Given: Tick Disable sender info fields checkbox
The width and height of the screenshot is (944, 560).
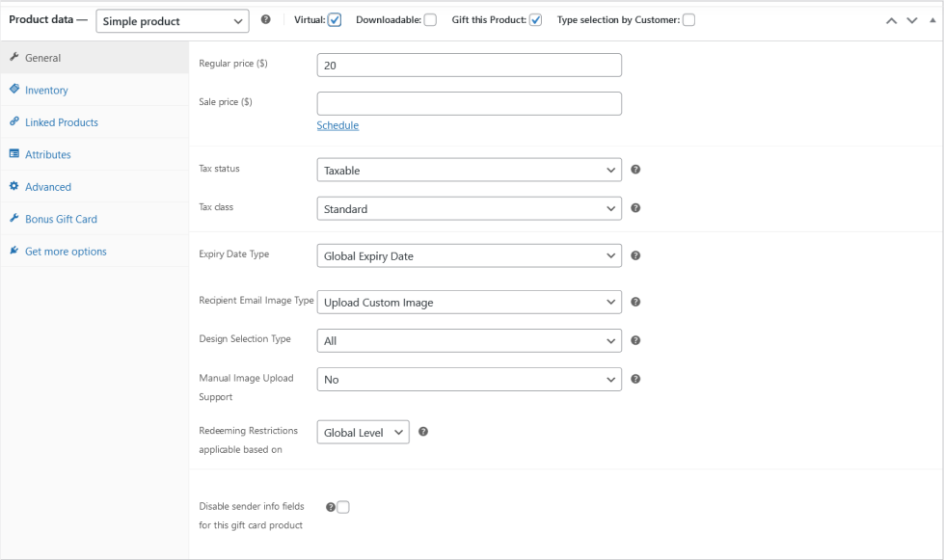Looking at the screenshot, I should pos(343,507).
